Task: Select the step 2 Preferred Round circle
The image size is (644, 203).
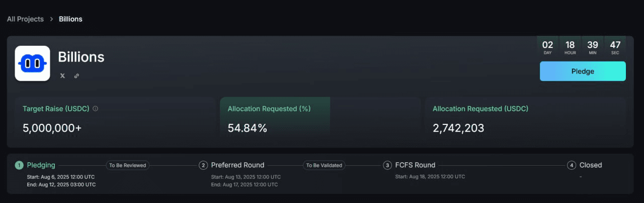Action: pos(203,165)
